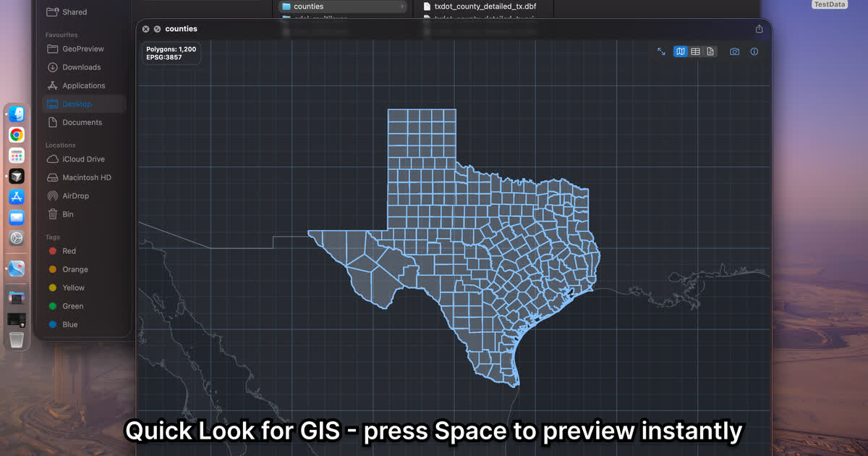Expand the counties folder chevron in Finder
The width and height of the screenshot is (868, 456).
(x=403, y=7)
